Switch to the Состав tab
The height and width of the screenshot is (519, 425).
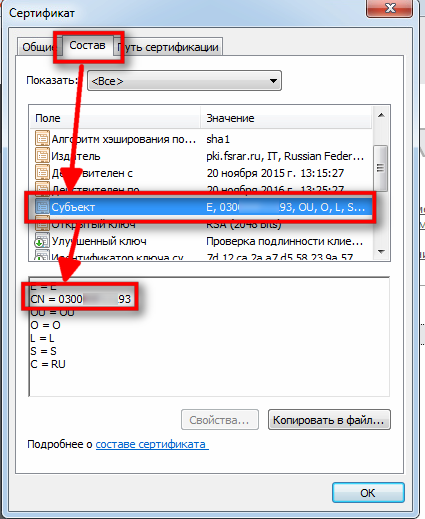pos(87,45)
